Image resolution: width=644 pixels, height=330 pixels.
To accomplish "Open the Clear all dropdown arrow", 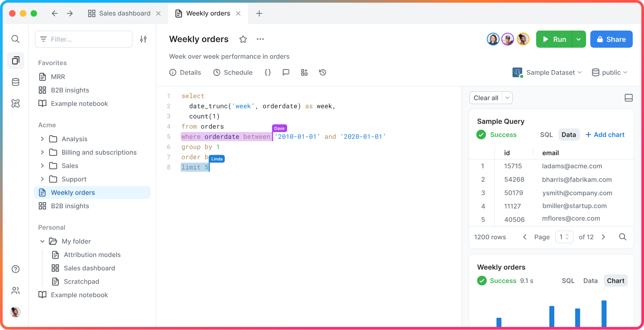I will (508, 98).
